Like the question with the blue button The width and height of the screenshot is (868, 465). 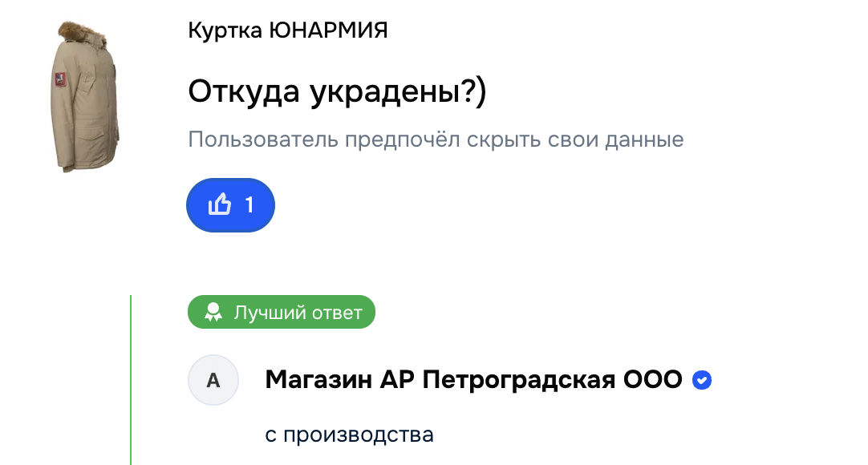pyautogui.click(x=231, y=205)
